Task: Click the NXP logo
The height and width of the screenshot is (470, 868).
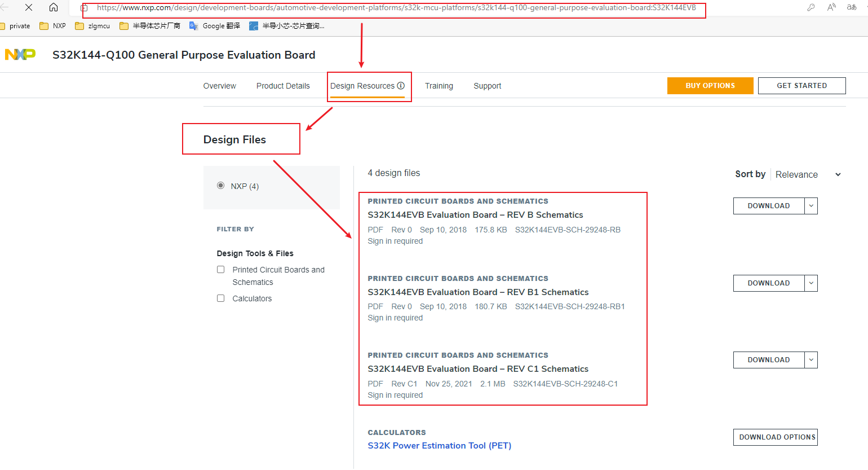Action: (x=20, y=54)
